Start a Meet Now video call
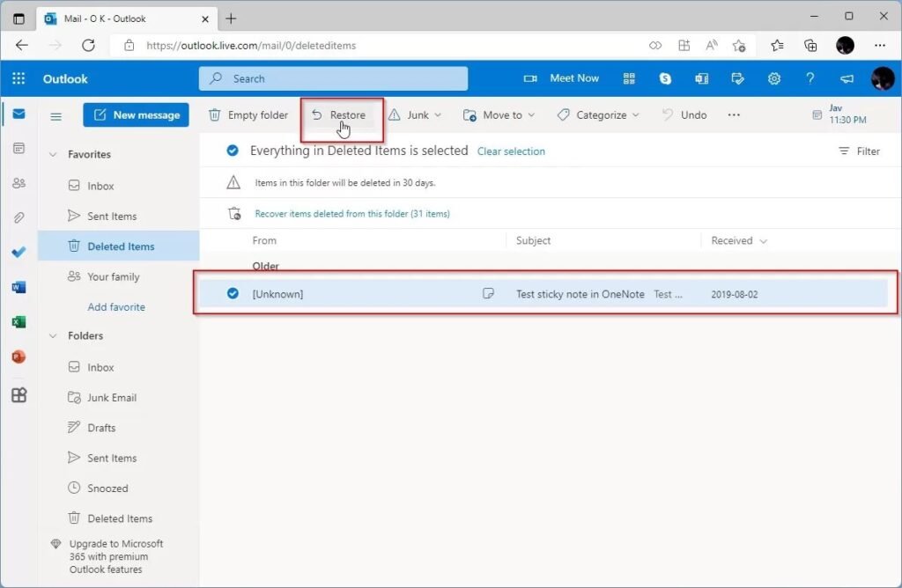Image resolution: width=902 pixels, height=588 pixels. (561, 78)
